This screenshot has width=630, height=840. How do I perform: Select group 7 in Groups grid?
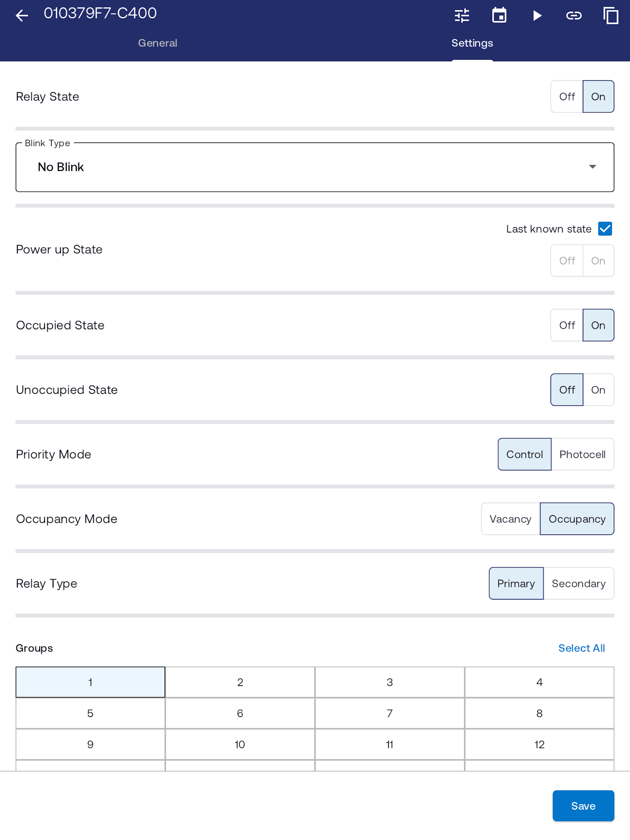point(389,713)
